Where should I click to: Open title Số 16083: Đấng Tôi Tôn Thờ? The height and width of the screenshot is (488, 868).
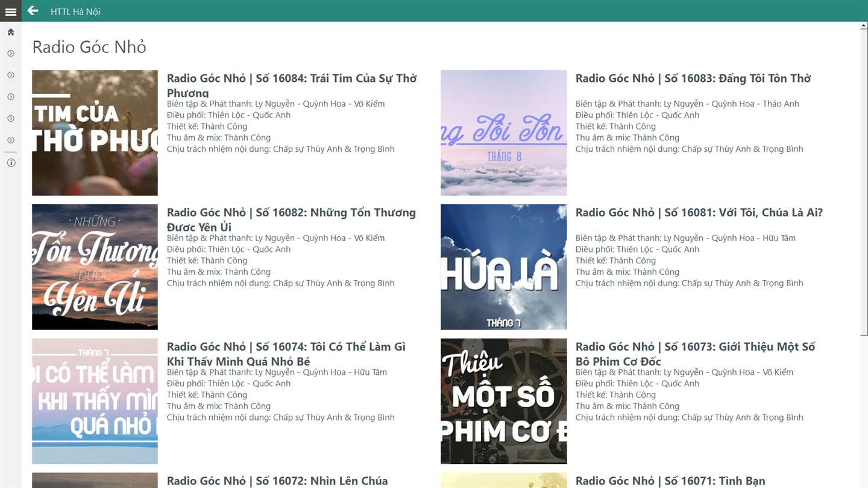(693, 78)
